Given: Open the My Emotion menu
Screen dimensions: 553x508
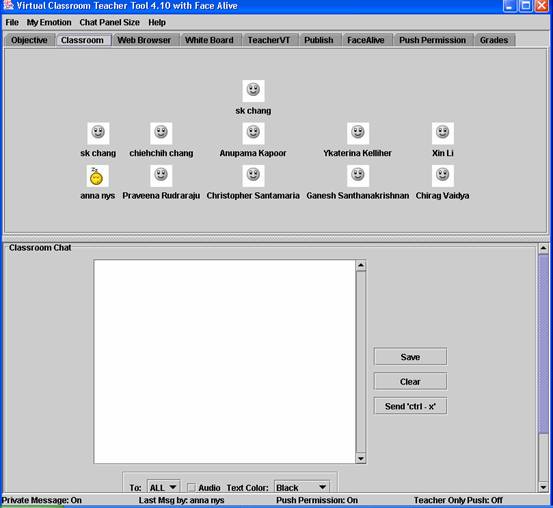Looking at the screenshot, I should pos(49,23).
